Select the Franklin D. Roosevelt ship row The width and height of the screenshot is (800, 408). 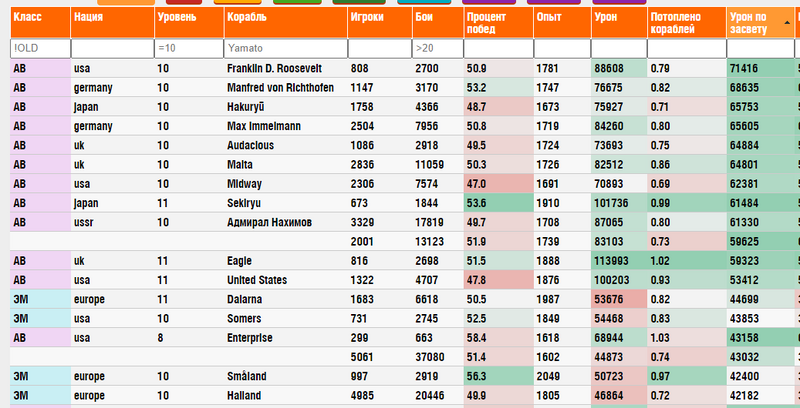405,68
